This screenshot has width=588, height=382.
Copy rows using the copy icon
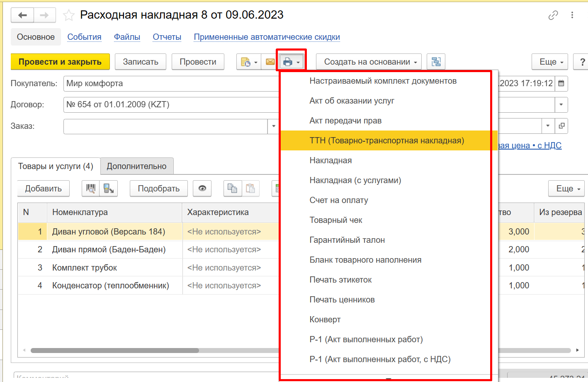point(233,189)
